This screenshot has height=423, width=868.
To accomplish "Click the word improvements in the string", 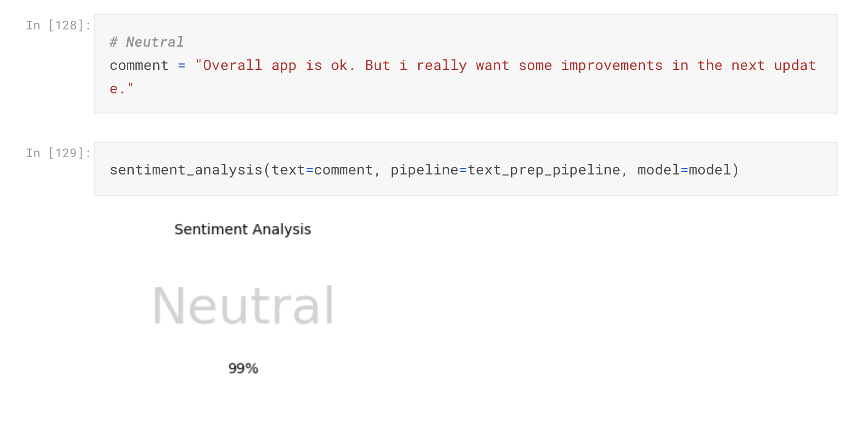I will [611, 65].
